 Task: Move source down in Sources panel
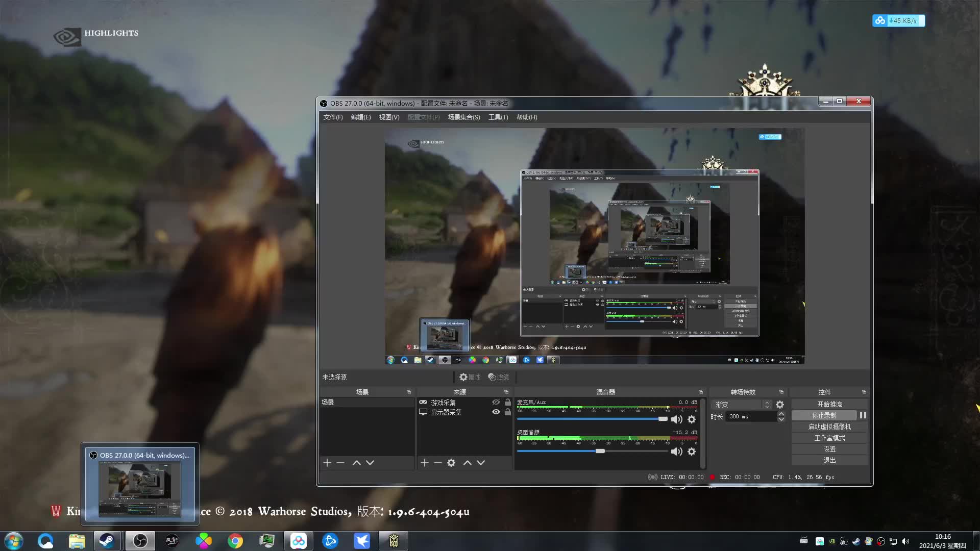point(481,463)
